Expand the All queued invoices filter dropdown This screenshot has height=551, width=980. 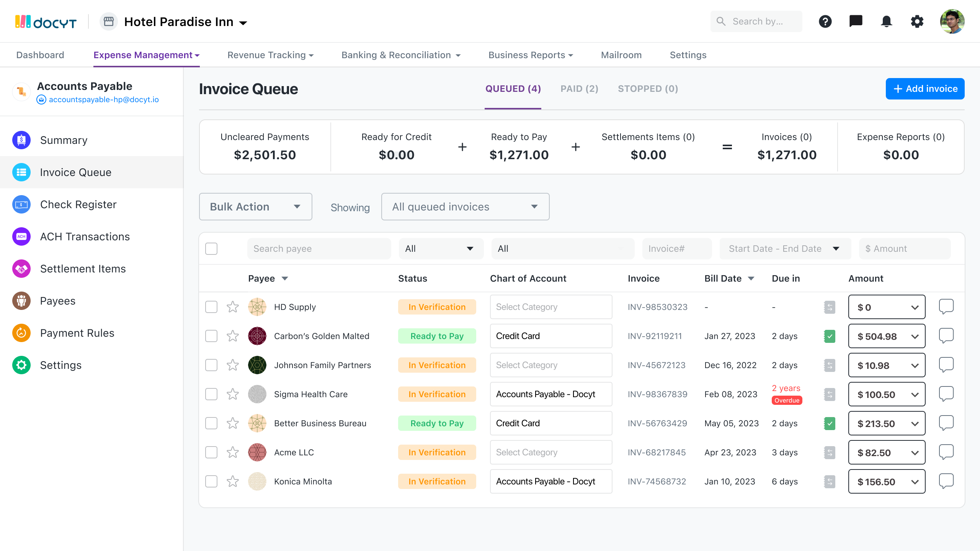point(465,207)
